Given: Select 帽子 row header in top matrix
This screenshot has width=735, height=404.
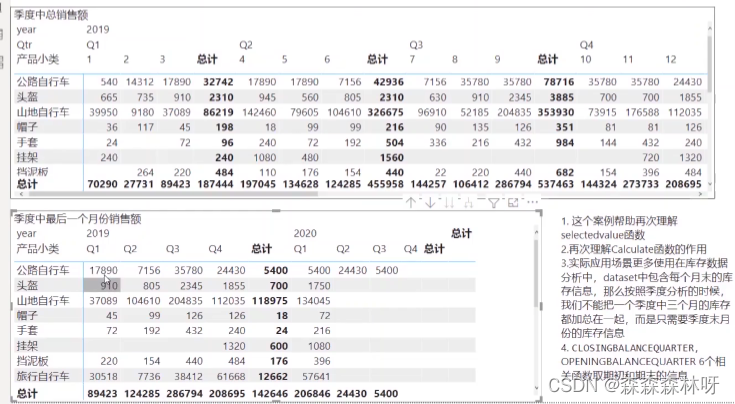Looking at the screenshot, I should [x=27, y=127].
